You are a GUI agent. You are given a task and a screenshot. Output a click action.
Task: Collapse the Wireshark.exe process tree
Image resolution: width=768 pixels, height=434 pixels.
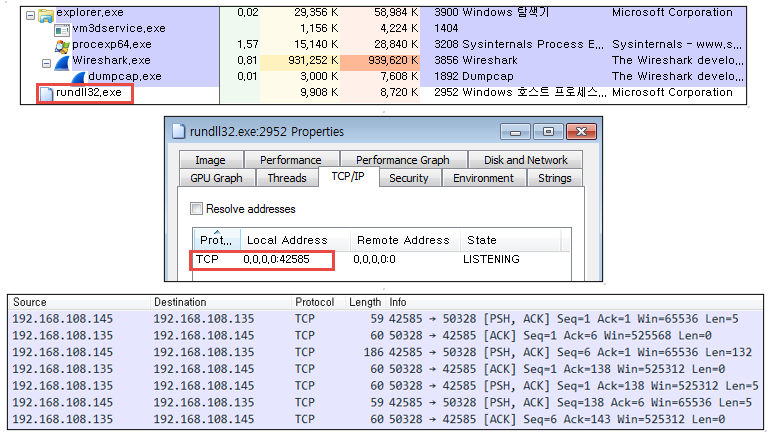pos(46,64)
